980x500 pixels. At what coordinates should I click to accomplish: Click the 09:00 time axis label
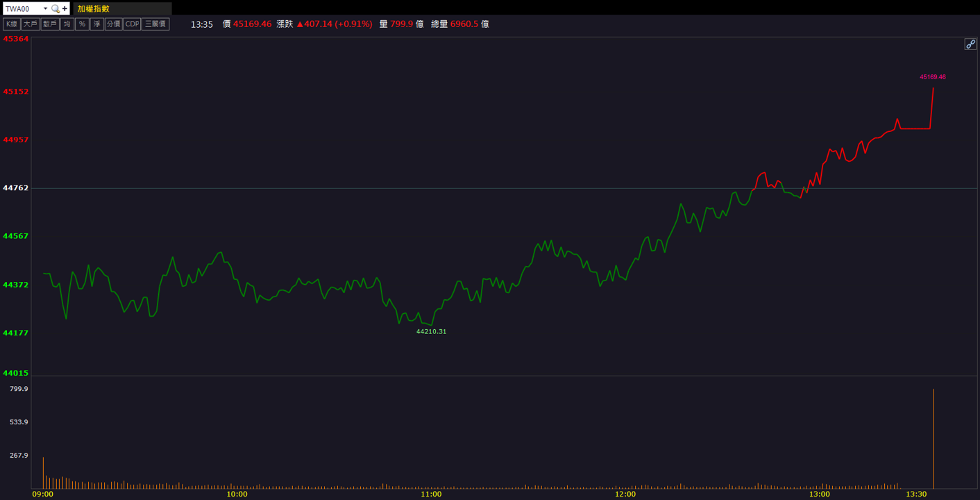click(x=43, y=494)
